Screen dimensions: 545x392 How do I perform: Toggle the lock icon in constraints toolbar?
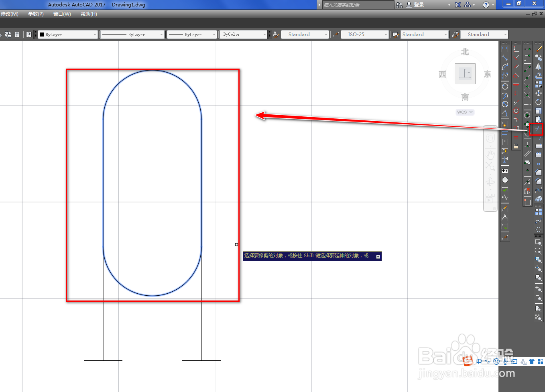[x=516, y=146]
